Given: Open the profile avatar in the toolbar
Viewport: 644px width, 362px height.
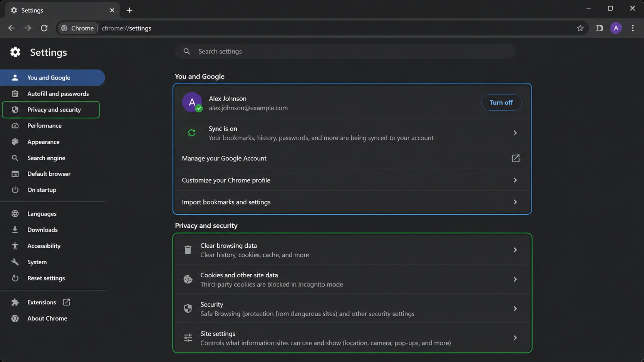Looking at the screenshot, I should 616,28.
